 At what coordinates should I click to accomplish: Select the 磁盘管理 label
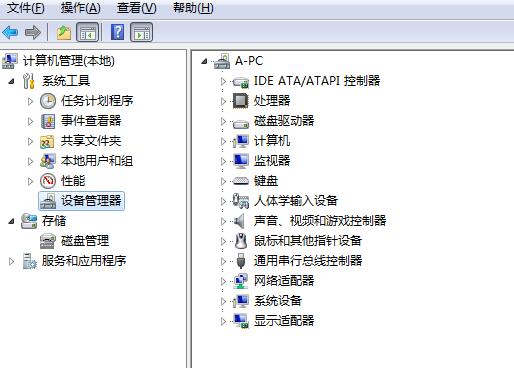[x=85, y=241]
